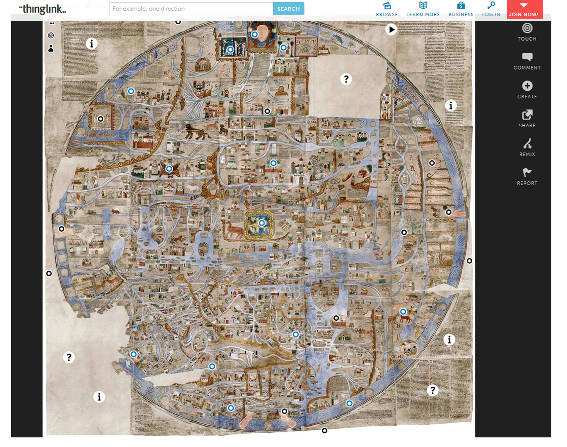The image size is (567, 447).
Task: Click blue tag on central Jerusalem square
Action: click(x=262, y=223)
